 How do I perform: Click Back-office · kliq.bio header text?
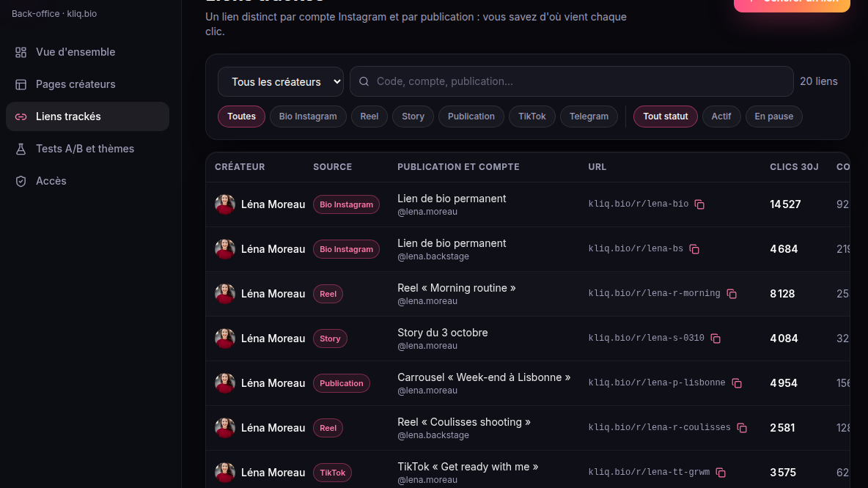point(54,14)
